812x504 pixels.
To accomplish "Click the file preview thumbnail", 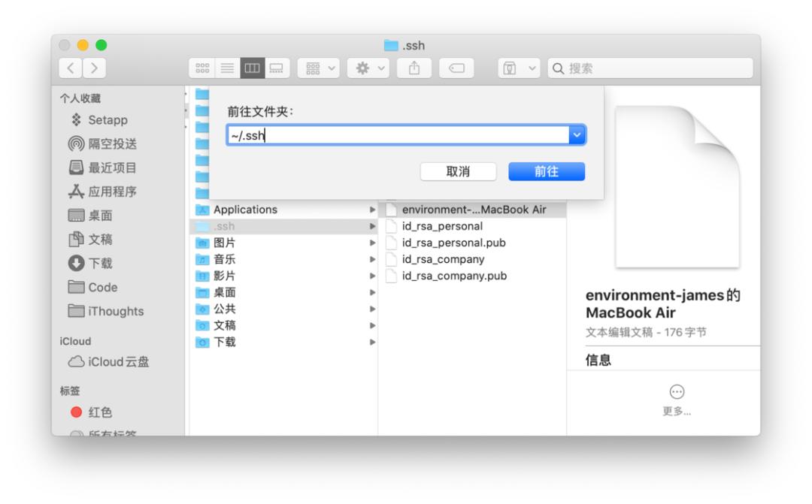I will (677, 186).
